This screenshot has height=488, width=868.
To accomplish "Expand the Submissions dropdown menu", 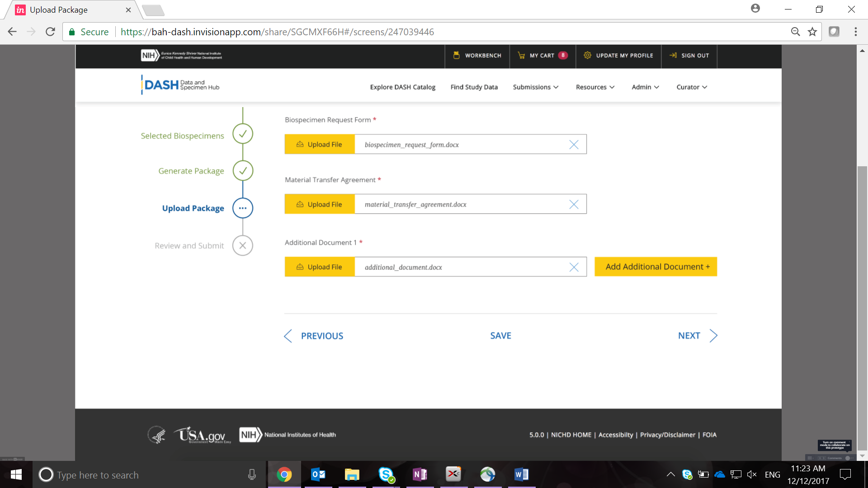I will coord(535,87).
